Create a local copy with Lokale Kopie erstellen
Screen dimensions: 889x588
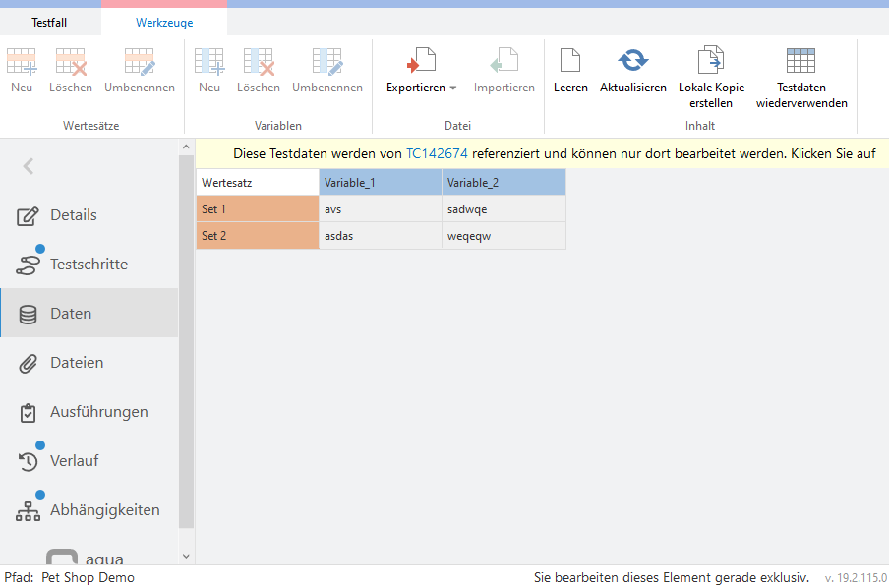click(x=710, y=61)
